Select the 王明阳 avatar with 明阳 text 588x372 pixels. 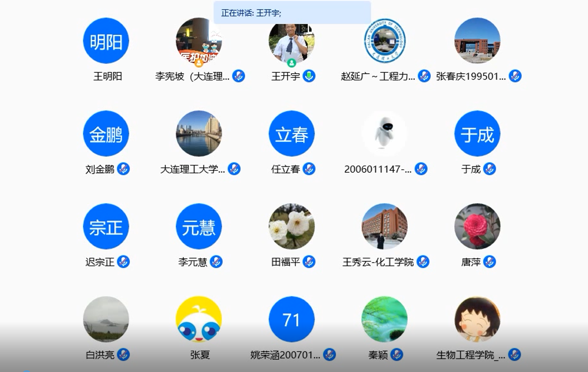click(x=106, y=41)
